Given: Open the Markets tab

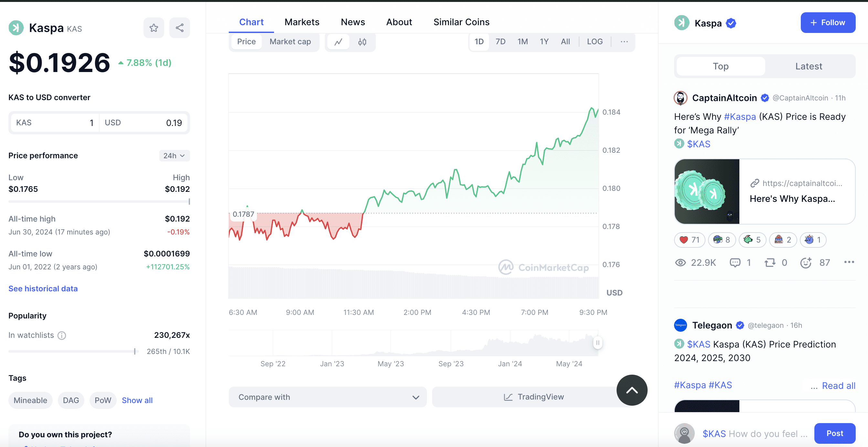Looking at the screenshot, I should (302, 22).
